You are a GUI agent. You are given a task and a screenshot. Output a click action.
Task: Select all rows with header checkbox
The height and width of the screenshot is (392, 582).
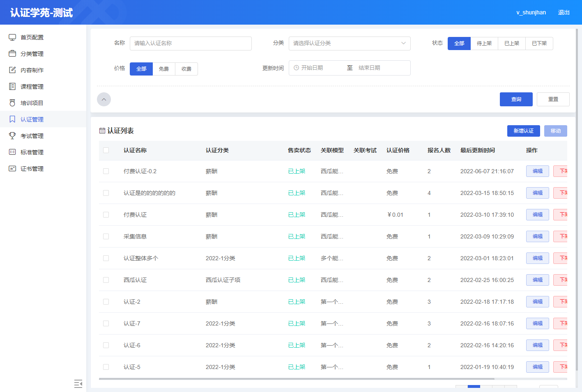(x=106, y=150)
